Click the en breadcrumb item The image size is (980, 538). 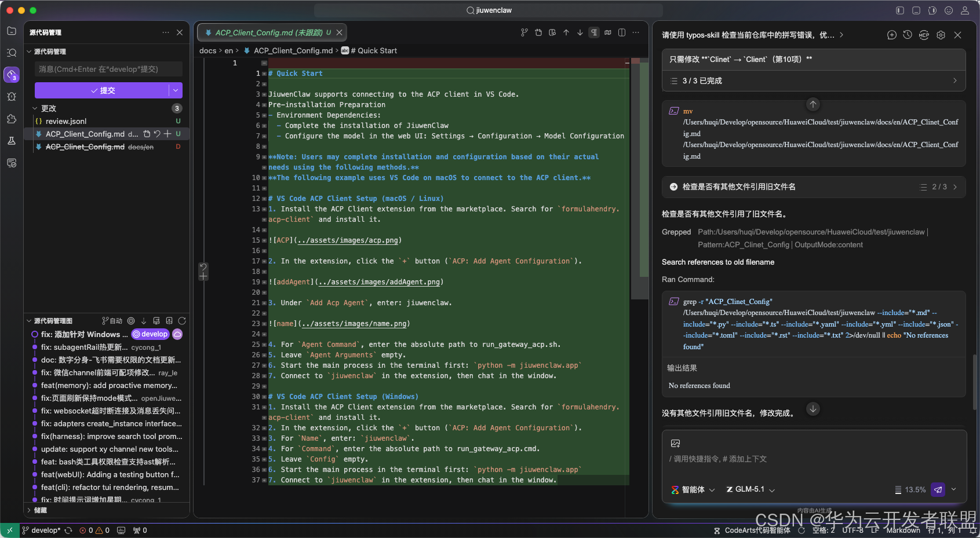pyautogui.click(x=229, y=51)
